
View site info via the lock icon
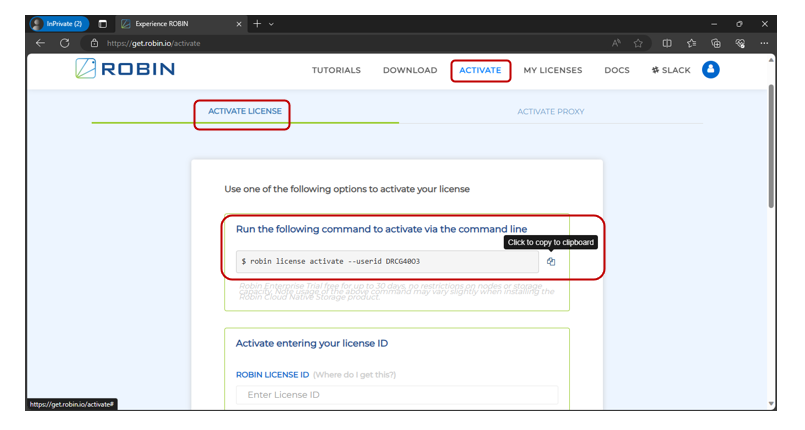coord(94,43)
